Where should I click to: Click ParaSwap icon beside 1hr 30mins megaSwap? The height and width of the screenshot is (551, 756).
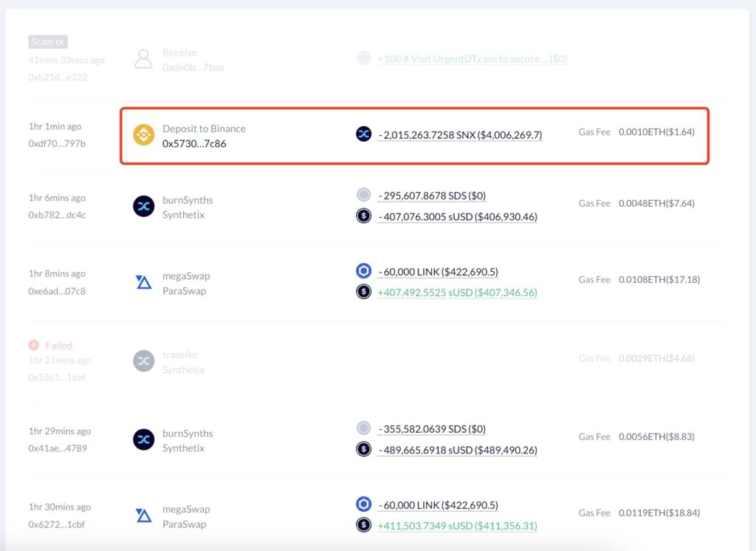pyautogui.click(x=143, y=516)
